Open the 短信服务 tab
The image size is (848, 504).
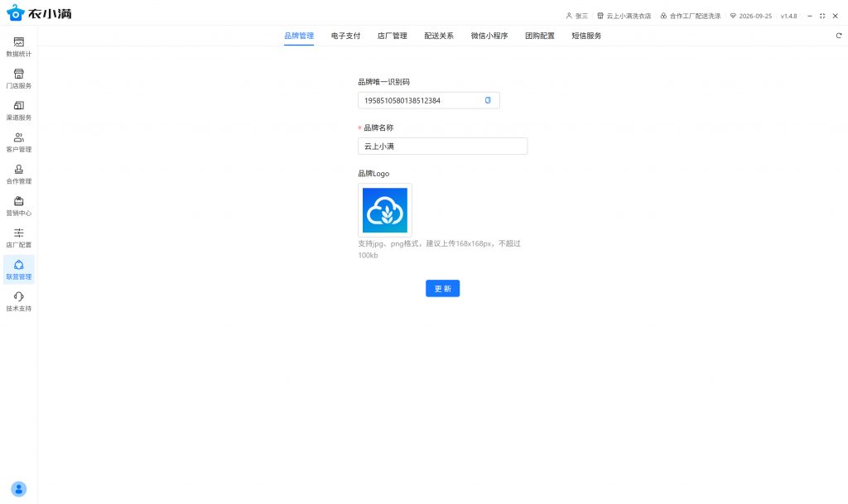click(586, 36)
